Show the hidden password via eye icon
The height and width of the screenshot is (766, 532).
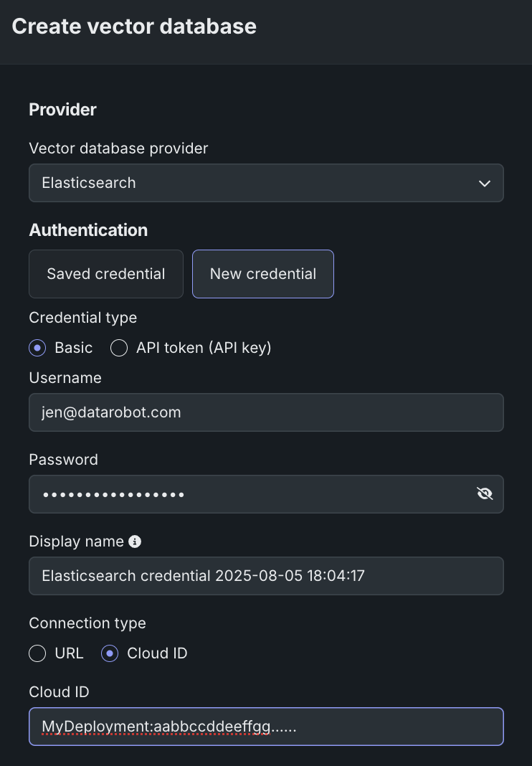(x=485, y=493)
